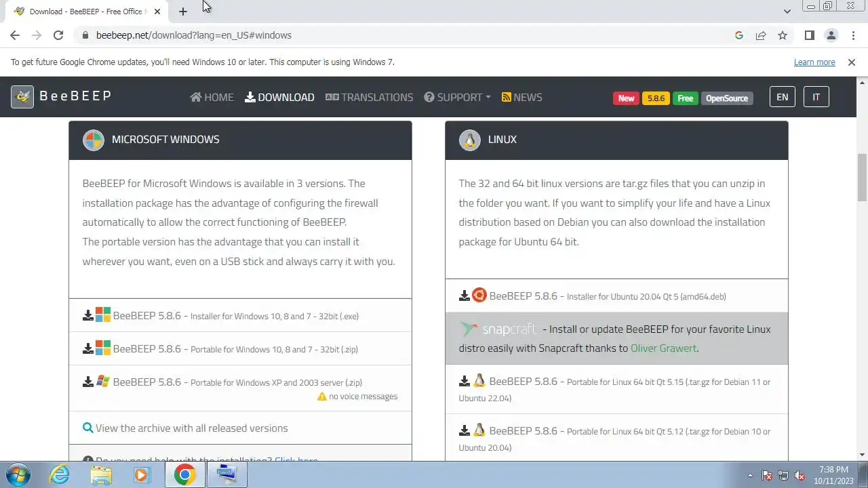This screenshot has width=868, height=488.
Task: Open the NEWS section
Action: point(521,98)
